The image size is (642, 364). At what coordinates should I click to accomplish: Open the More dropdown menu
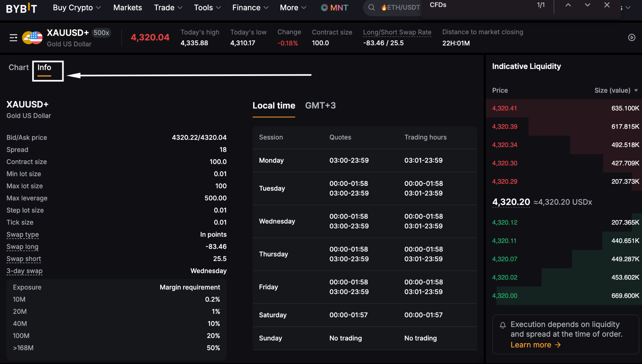293,8
